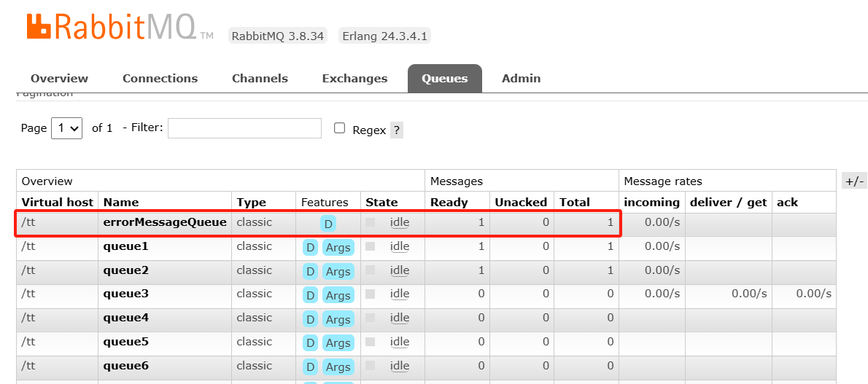
Task: Toggle columns with the +/- button
Action: pyautogui.click(x=854, y=181)
